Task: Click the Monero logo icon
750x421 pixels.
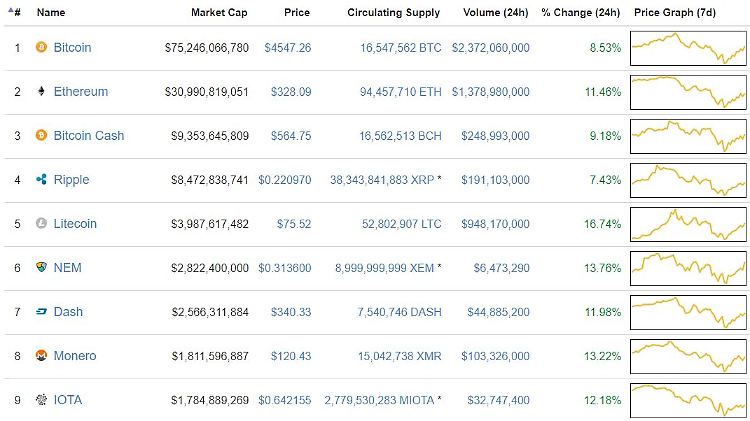Action: [42, 355]
